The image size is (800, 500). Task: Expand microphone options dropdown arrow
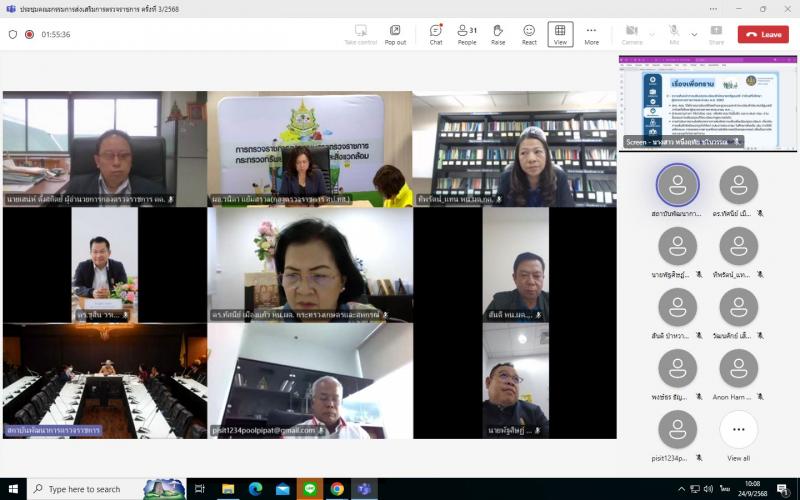694,35
